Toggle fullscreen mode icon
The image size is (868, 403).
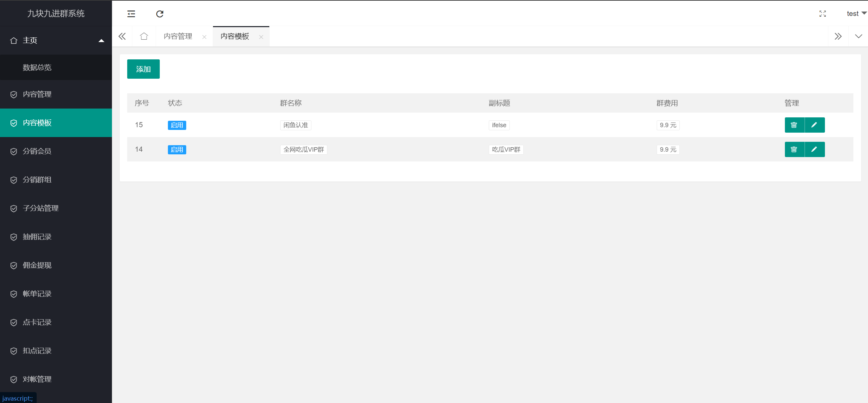(x=823, y=14)
